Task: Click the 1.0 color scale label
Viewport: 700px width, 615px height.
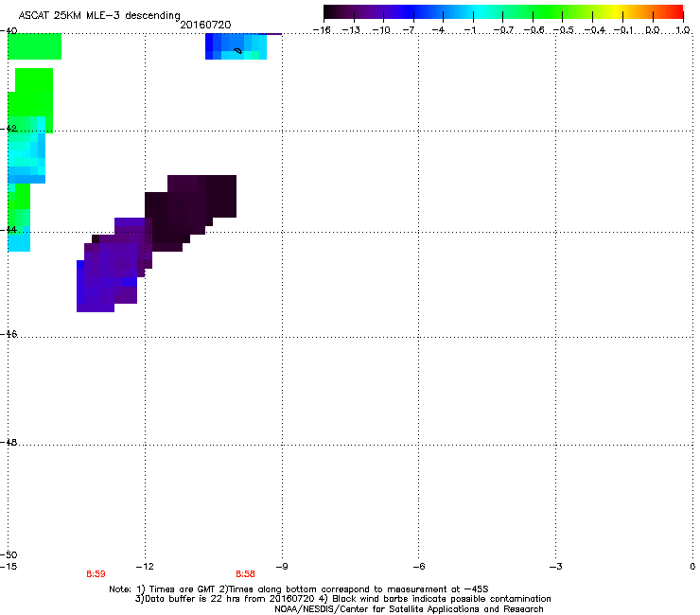Action: point(683,30)
